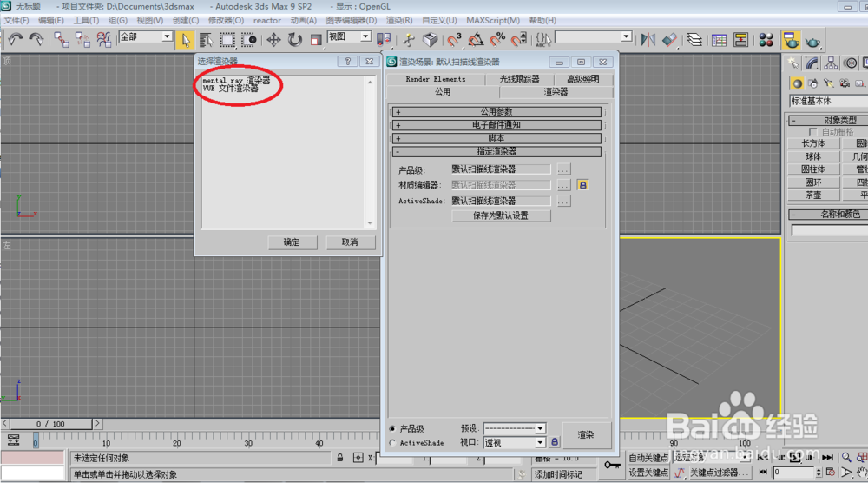Image resolution: width=868 pixels, height=483 pixels.
Task: Click 设置关键点 button
Action: coord(648,473)
